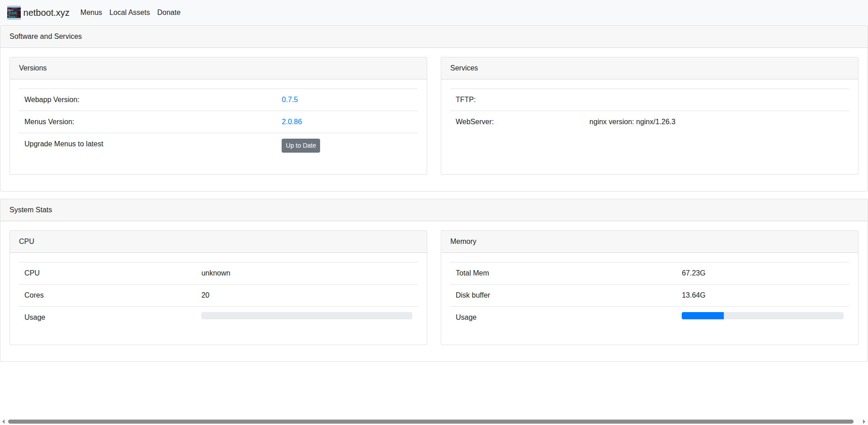The image size is (868, 425).
Task: Select the 'Upgrade Menus to latest' text
Action: [64, 144]
